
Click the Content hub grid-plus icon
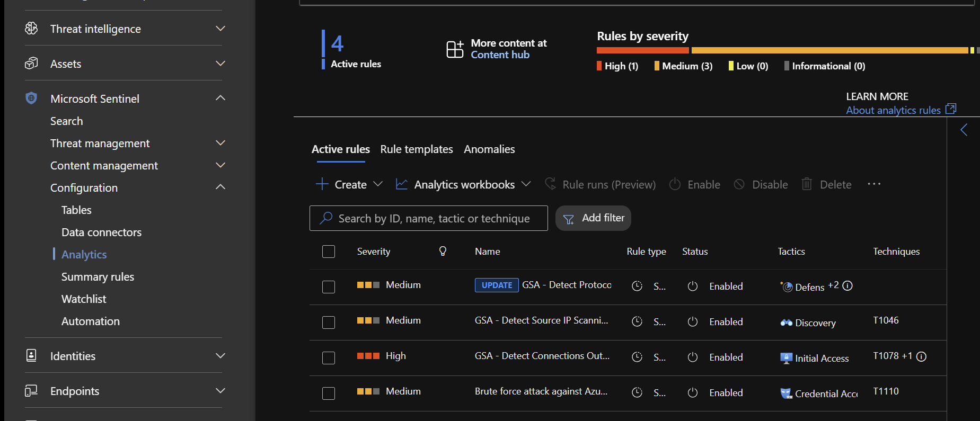point(455,49)
